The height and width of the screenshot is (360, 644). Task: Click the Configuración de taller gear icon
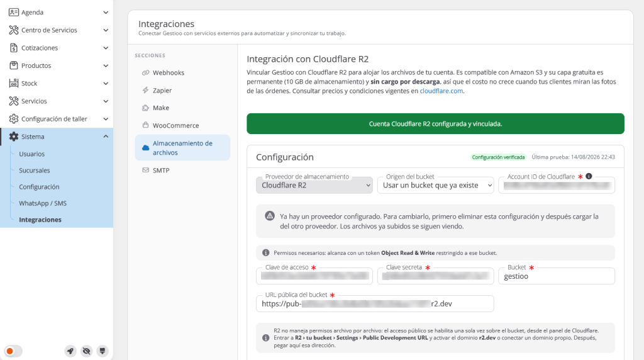click(x=14, y=119)
